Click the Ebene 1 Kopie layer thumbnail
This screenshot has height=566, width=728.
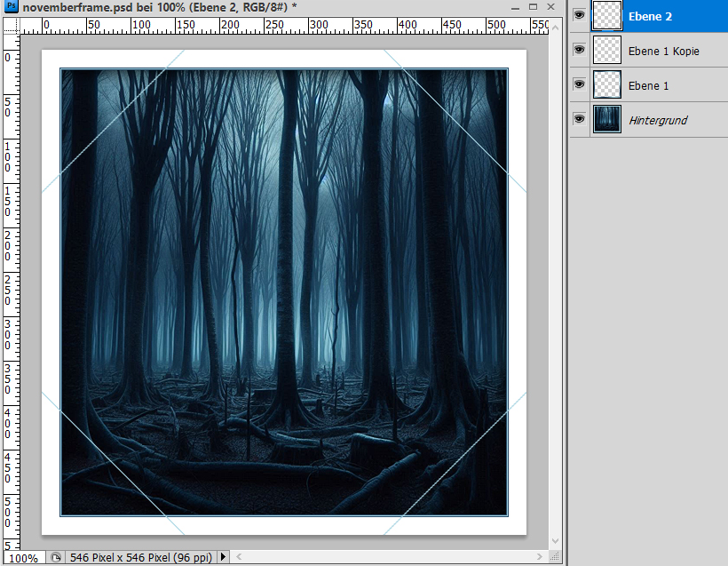tap(607, 51)
